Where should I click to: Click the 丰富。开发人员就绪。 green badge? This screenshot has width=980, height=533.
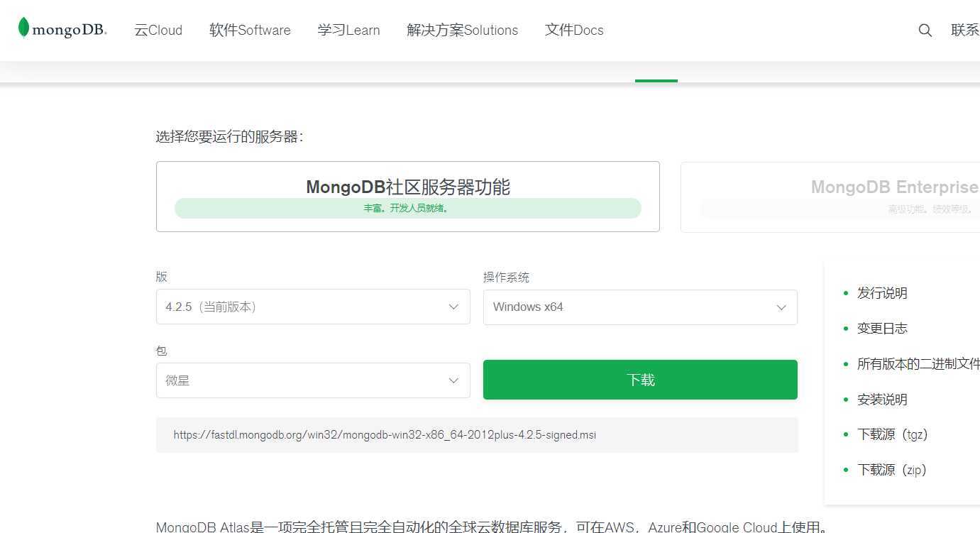[x=408, y=208]
